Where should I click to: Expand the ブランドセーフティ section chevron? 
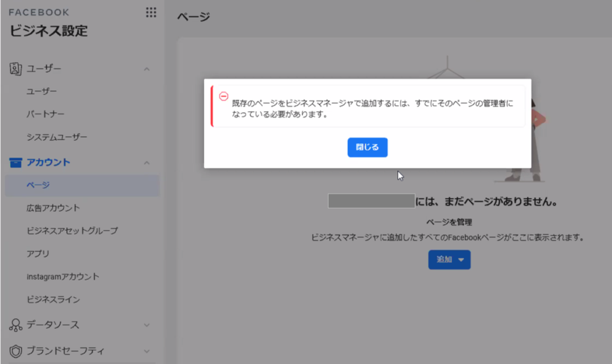coord(147,351)
